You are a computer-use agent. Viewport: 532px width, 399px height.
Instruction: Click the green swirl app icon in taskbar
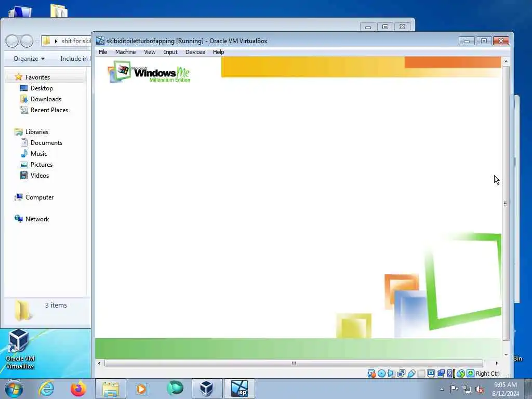point(175,388)
